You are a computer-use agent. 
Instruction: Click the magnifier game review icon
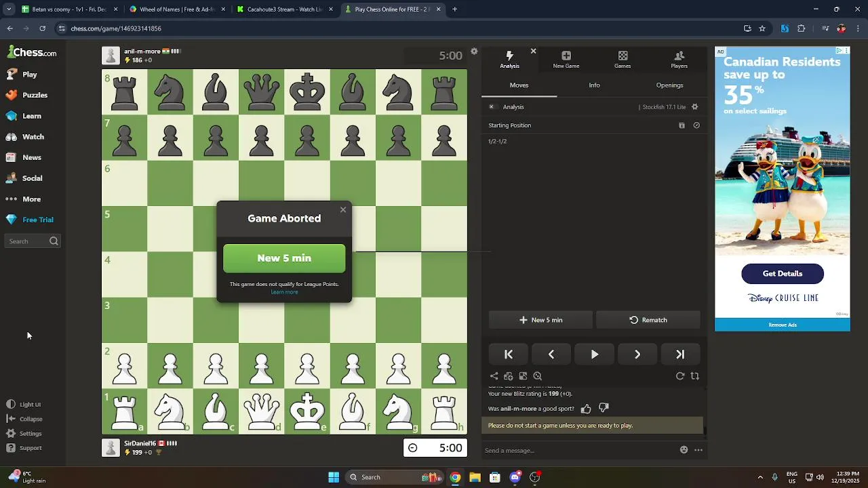tap(538, 376)
